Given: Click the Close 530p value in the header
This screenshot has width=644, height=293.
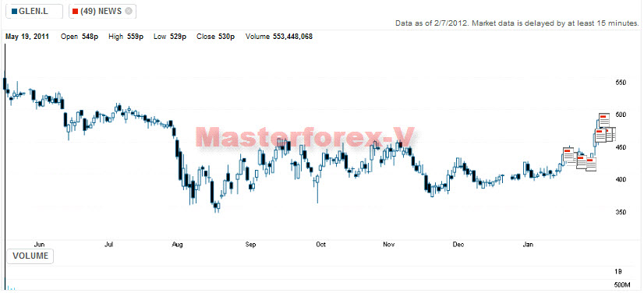Looking at the screenshot, I should (216, 37).
